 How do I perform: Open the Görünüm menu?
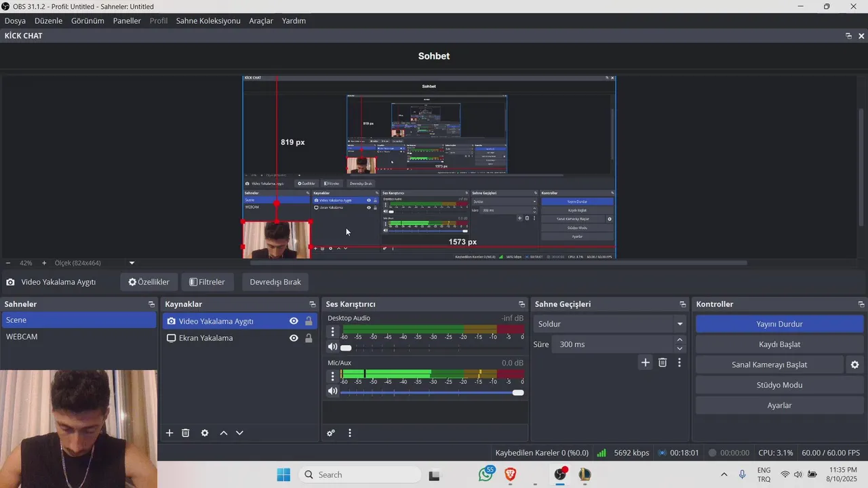[x=87, y=21]
